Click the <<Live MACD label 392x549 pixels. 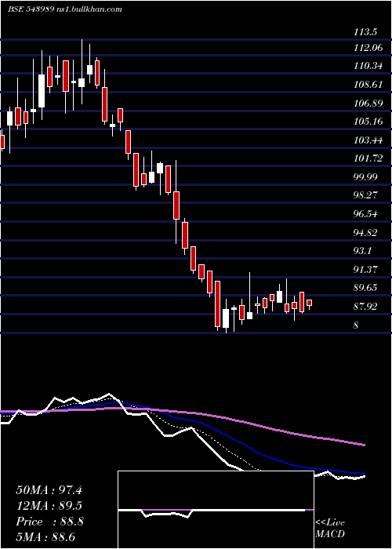coord(330,529)
